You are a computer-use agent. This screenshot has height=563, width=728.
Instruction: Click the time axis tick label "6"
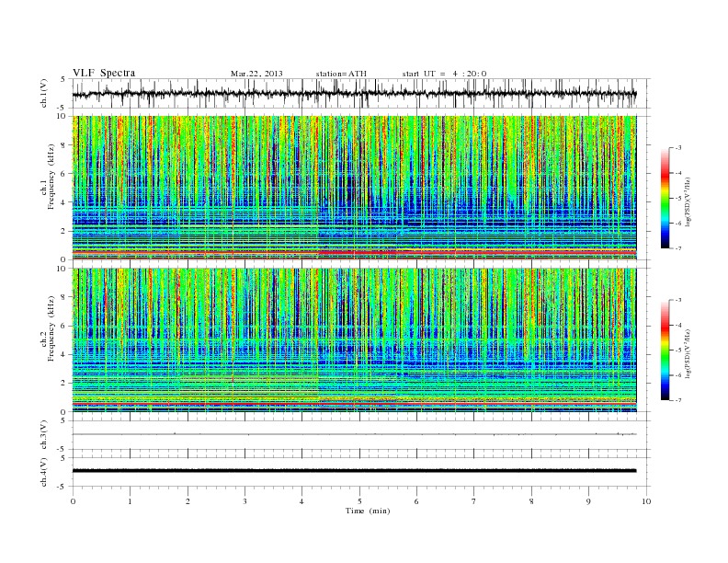[417, 501]
